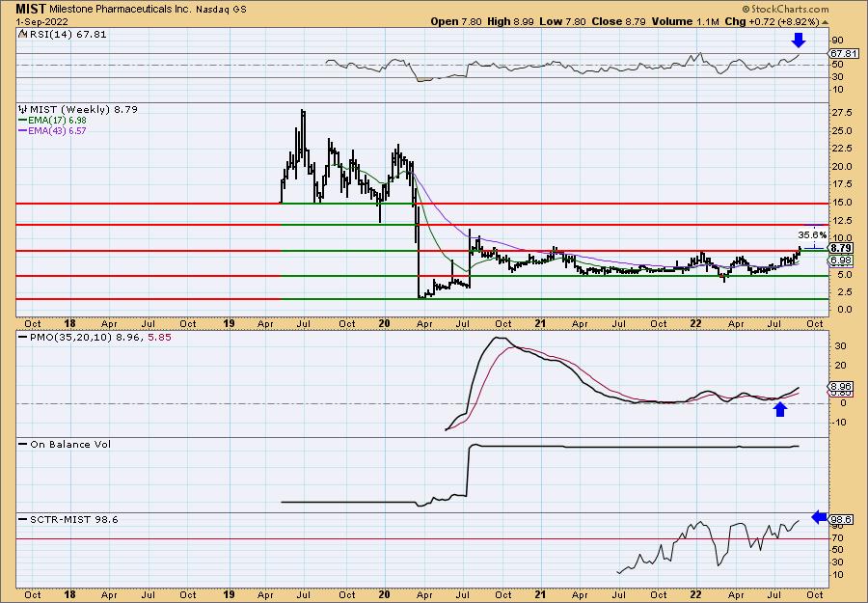Image resolution: width=868 pixels, height=603 pixels.
Task: Click the 6.98 EMA tag on right axis
Action: [x=842, y=260]
